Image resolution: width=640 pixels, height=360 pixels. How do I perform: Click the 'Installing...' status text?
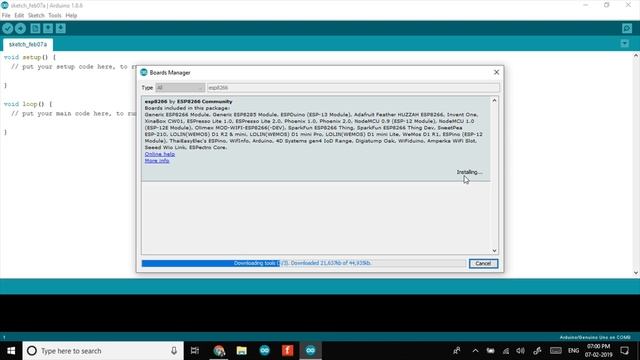469,172
